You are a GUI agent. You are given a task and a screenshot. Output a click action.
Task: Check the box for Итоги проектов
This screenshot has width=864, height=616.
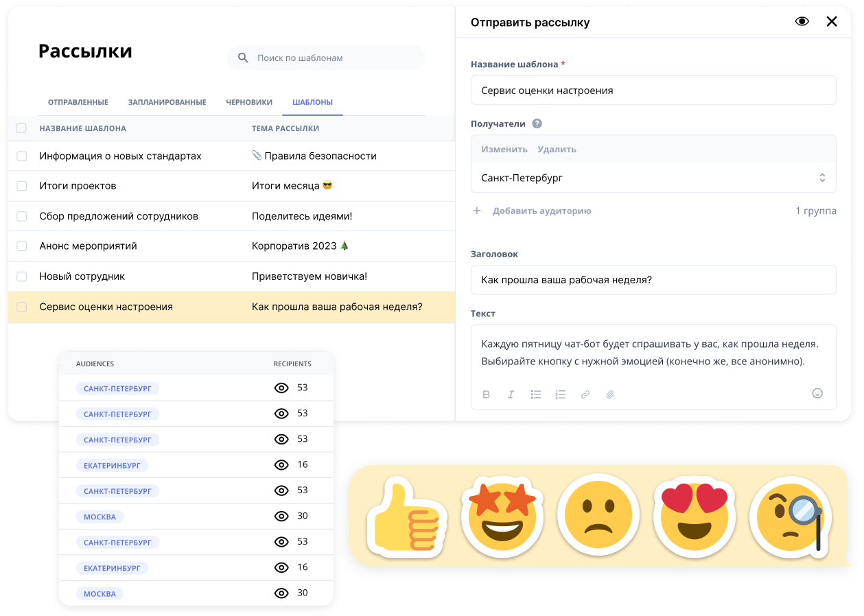21,186
